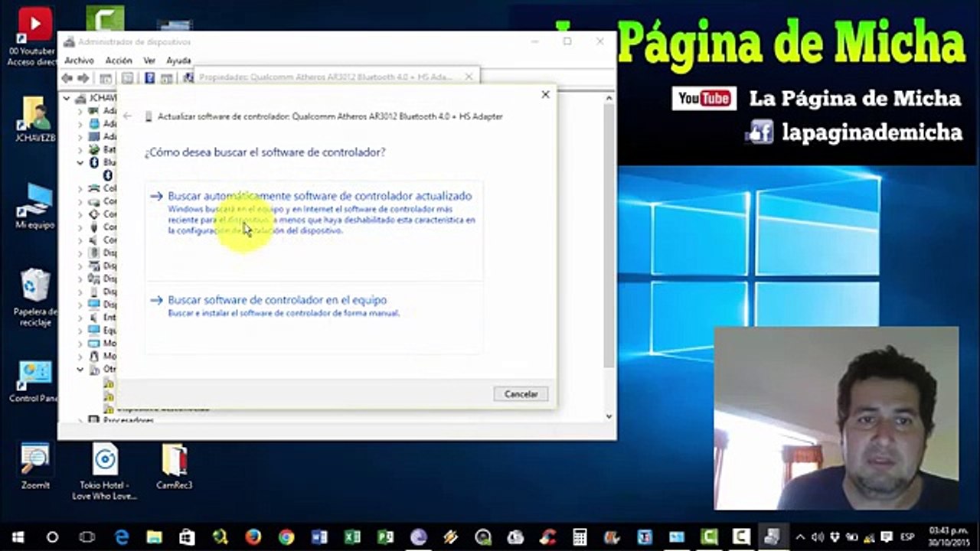
Task: Open Task View from the taskbar
Action: (87, 537)
